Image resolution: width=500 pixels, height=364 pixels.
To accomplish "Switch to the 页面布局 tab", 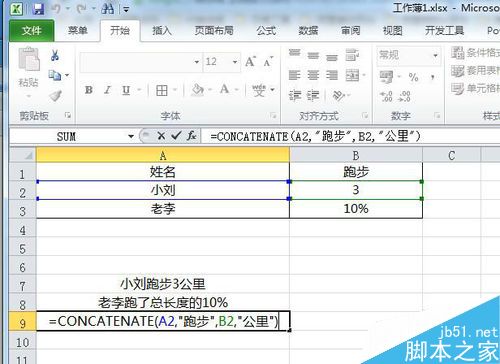I will pyautogui.click(x=214, y=31).
